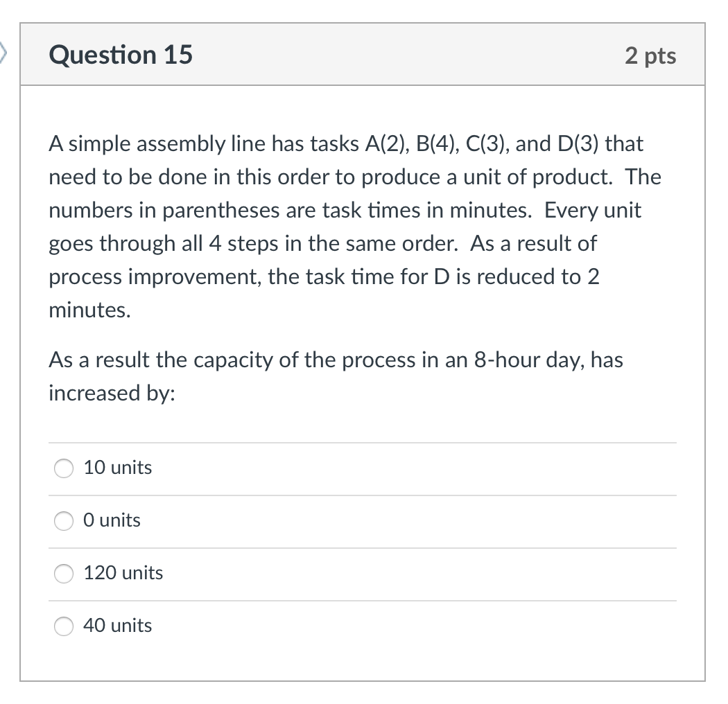
Task: Choose the answer option labeled 120 units
Action: click(123, 573)
